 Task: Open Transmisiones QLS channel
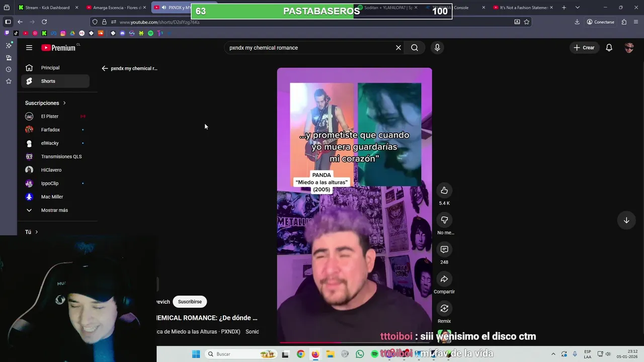tap(55, 156)
